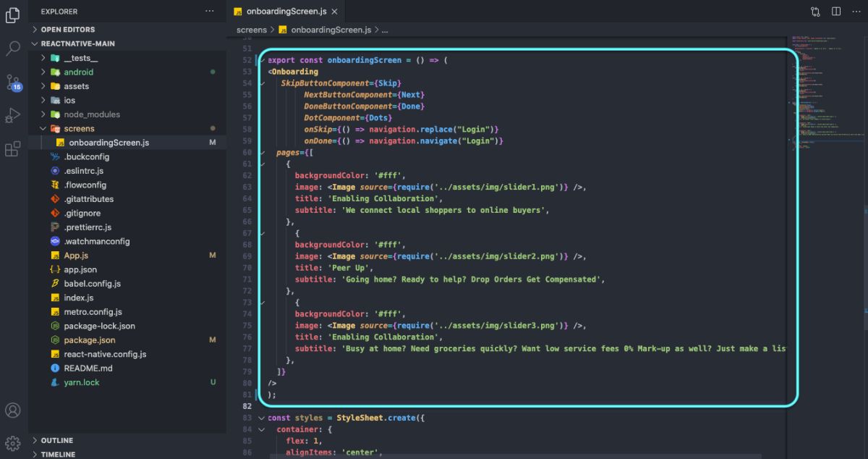868x459 pixels.
Task: Select onboardingScreen.js in file tree
Action: 127,143
